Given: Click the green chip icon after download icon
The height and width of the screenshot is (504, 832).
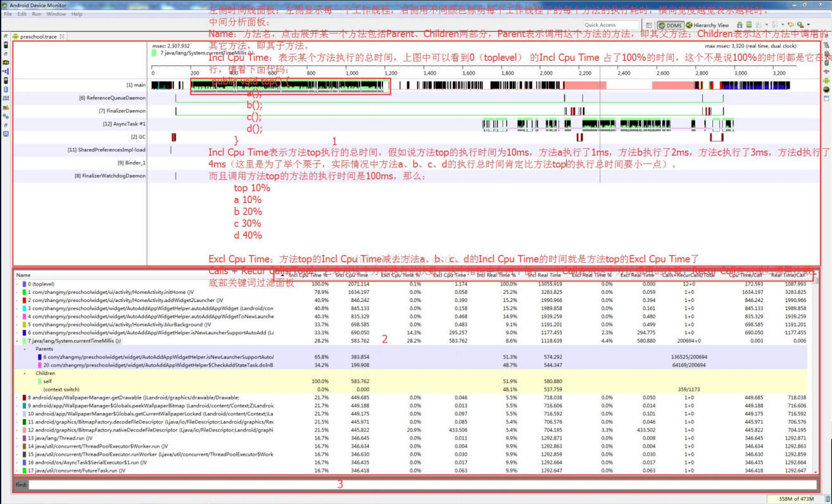Looking at the screenshot, I should tap(749, 25).
